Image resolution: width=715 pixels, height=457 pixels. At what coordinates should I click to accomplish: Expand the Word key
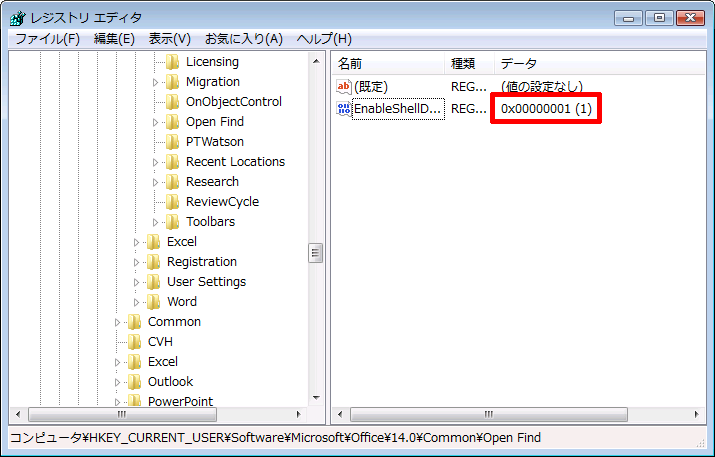136,302
